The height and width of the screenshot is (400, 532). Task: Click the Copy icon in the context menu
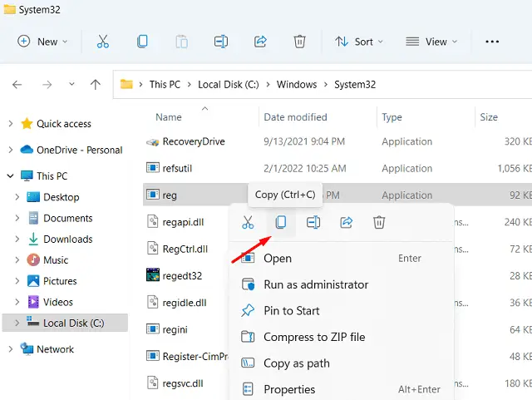280,222
